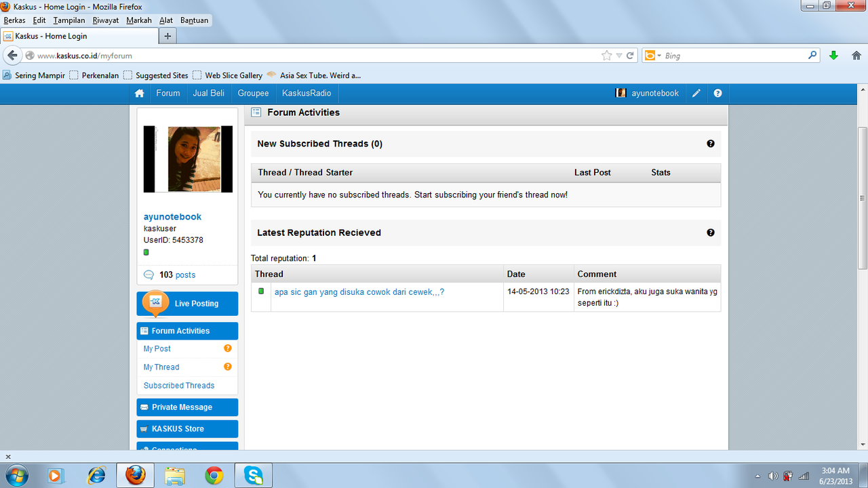Open Suggested Sites bookmark
The width and height of the screenshot is (868, 488).
coord(156,75)
